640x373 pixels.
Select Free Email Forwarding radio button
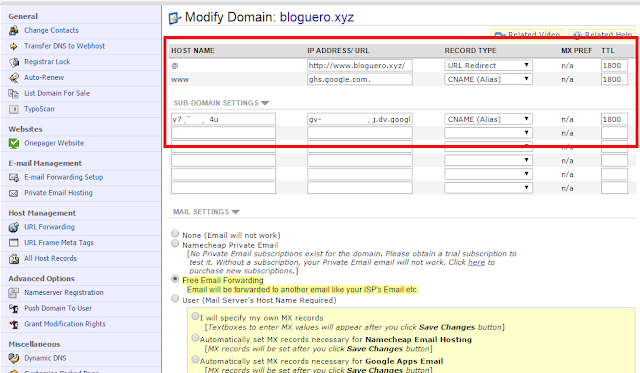[x=175, y=279]
